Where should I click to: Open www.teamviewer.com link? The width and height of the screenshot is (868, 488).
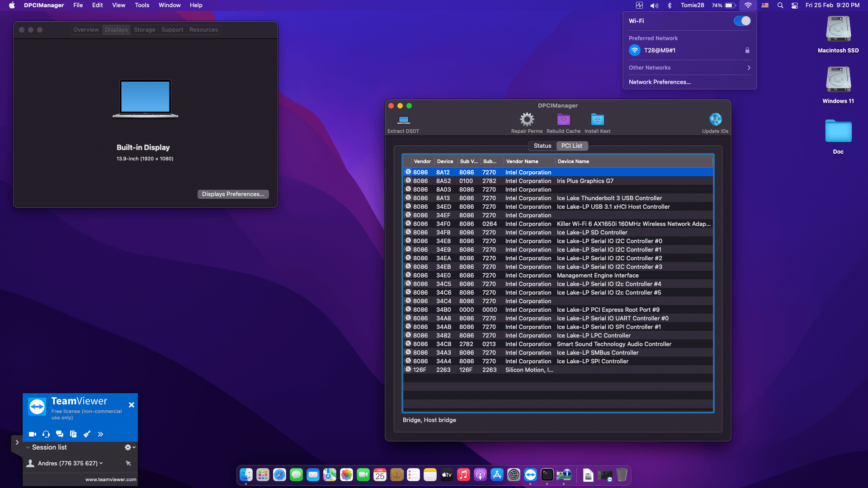111,479
